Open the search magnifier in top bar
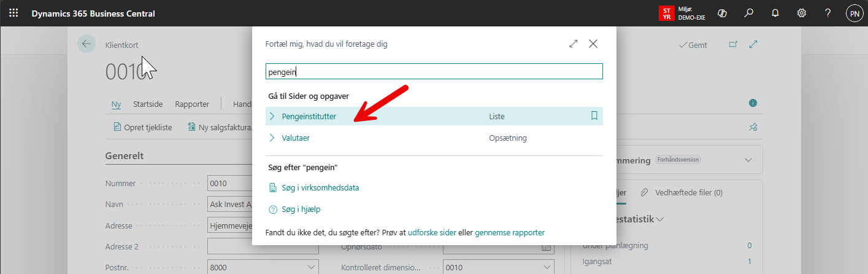 (x=748, y=13)
